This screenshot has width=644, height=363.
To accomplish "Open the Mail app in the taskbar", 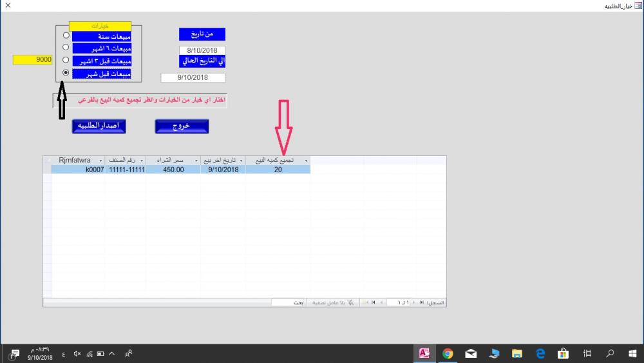I will 471,353.
